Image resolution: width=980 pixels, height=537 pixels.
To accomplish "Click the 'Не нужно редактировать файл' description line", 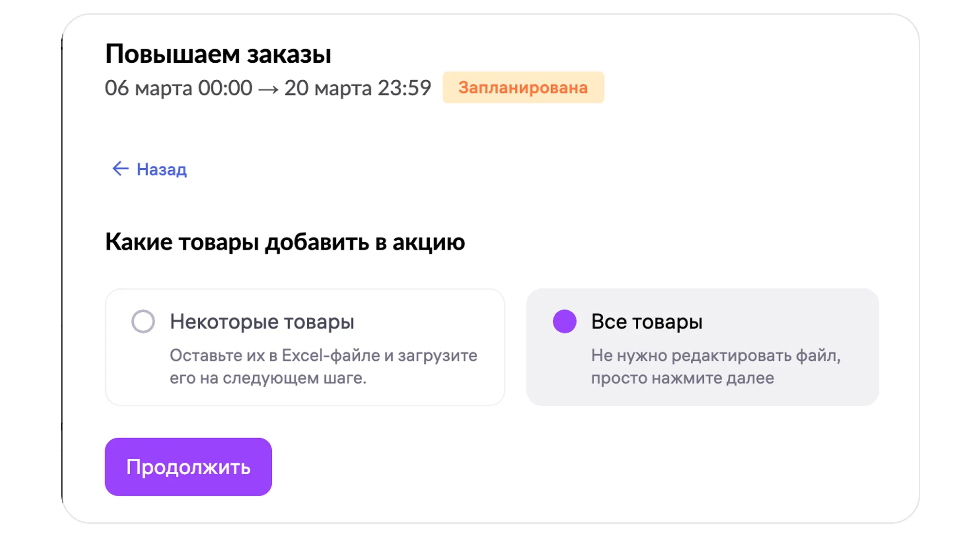I will (x=716, y=356).
